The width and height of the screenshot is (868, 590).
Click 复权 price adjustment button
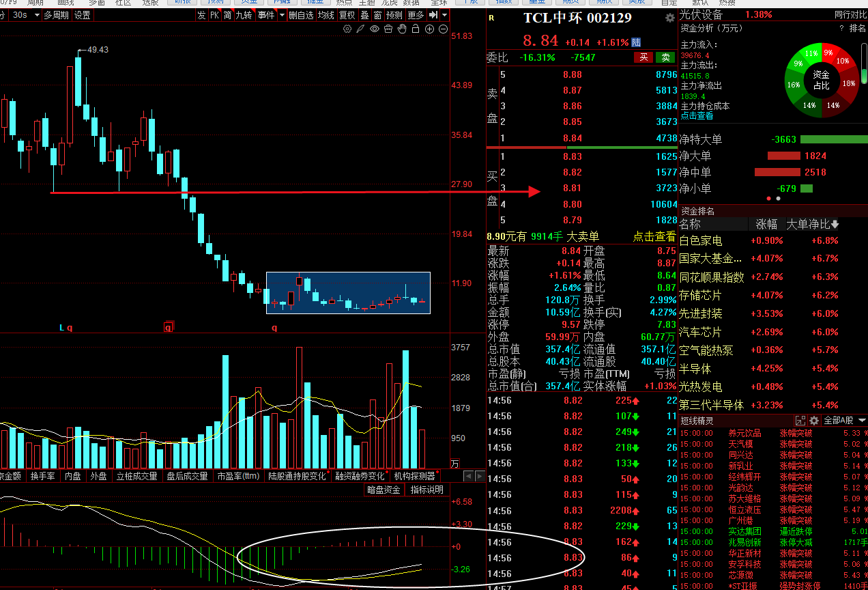[347, 15]
